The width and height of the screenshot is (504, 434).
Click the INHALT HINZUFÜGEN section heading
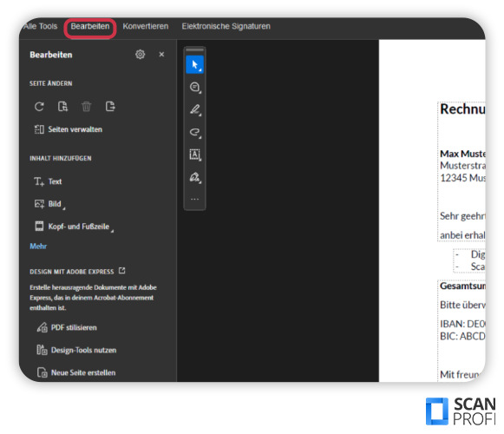click(x=61, y=158)
